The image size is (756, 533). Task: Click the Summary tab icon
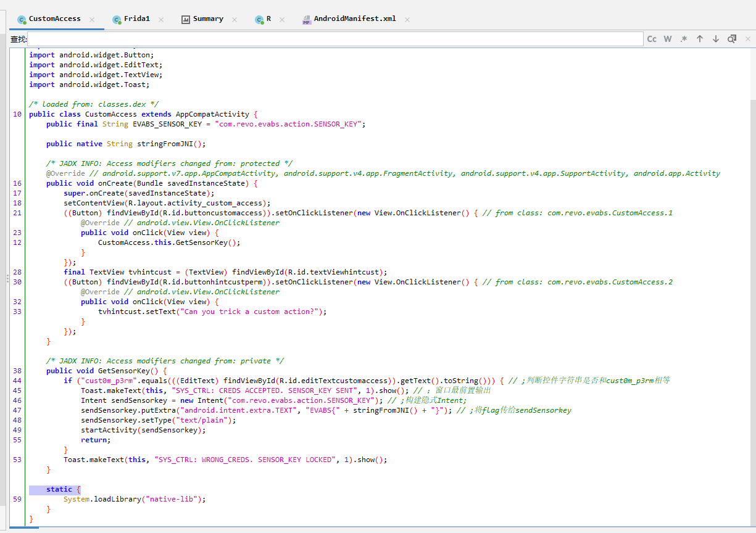click(186, 19)
